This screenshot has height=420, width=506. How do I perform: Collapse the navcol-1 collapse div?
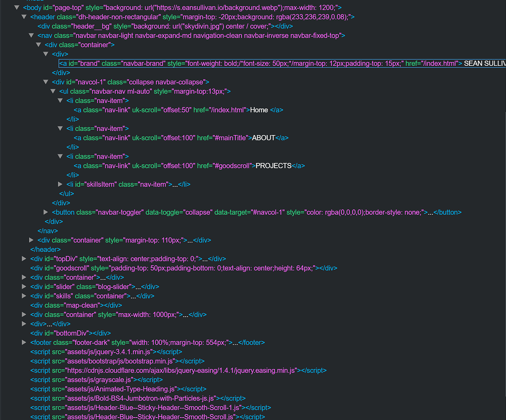pos(46,82)
